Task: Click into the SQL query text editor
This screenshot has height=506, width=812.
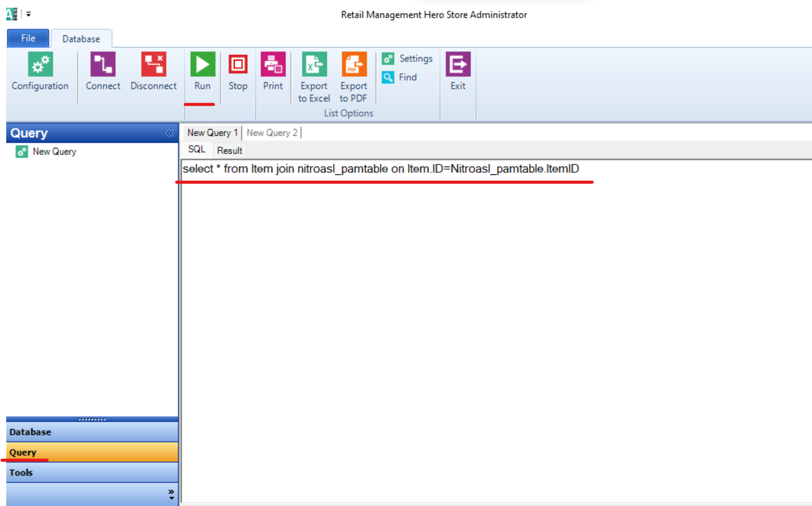Action: coord(496,331)
